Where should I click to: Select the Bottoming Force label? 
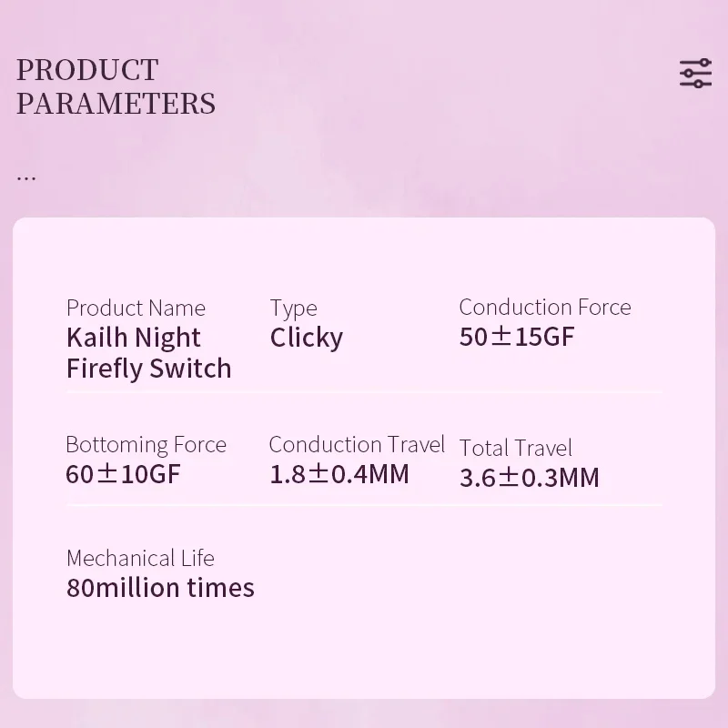[146, 444]
